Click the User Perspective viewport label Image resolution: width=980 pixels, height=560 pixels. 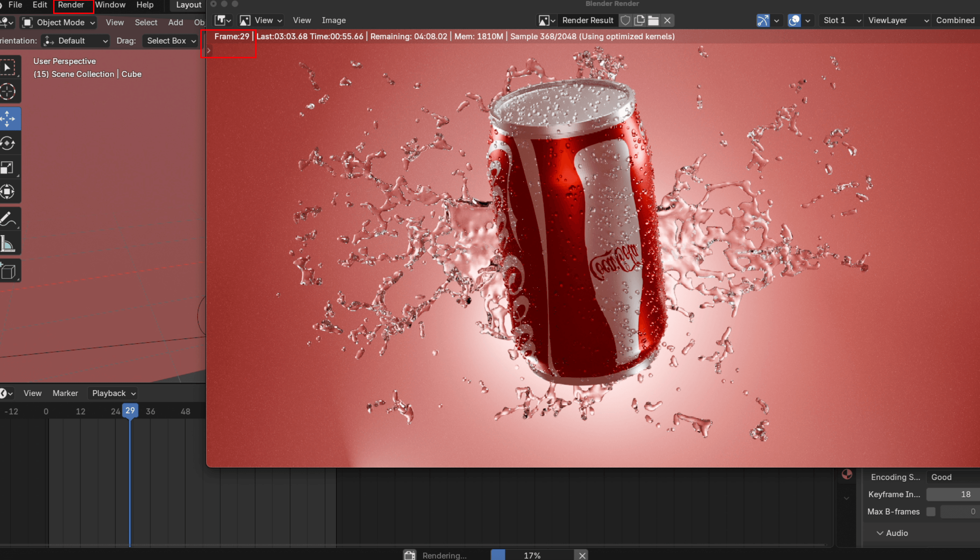pyautogui.click(x=64, y=61)
